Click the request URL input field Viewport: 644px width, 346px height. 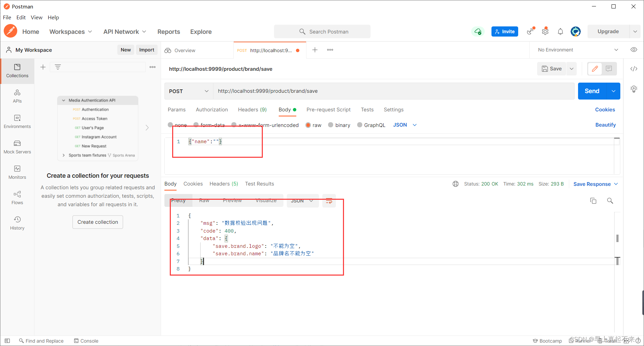[x=394, y=91]
